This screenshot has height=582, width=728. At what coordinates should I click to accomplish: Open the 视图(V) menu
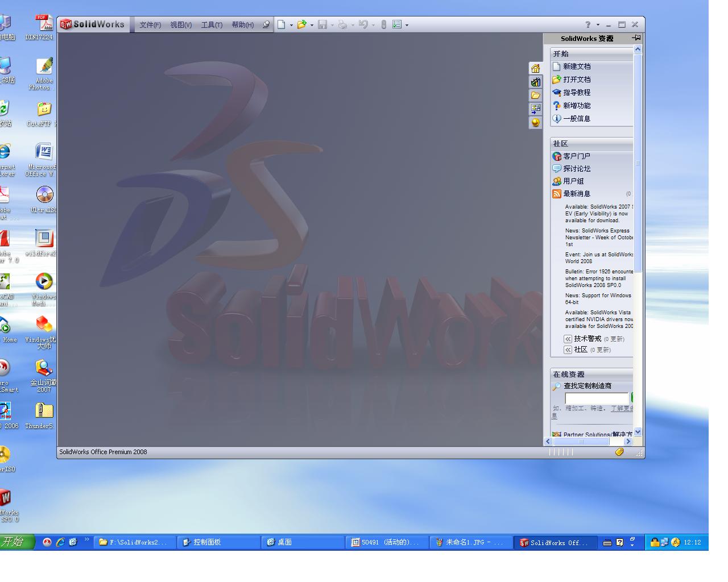coord(181,25)
